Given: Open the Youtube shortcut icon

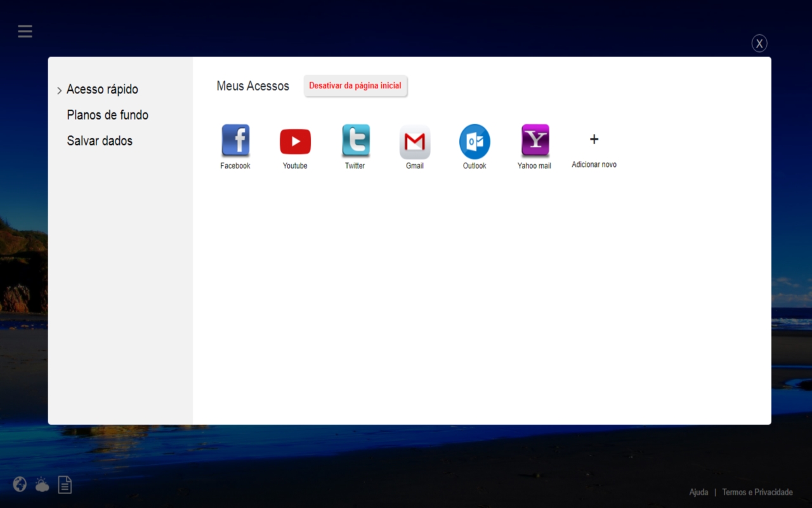Looking at the screenshot, I should coord(295,142).
